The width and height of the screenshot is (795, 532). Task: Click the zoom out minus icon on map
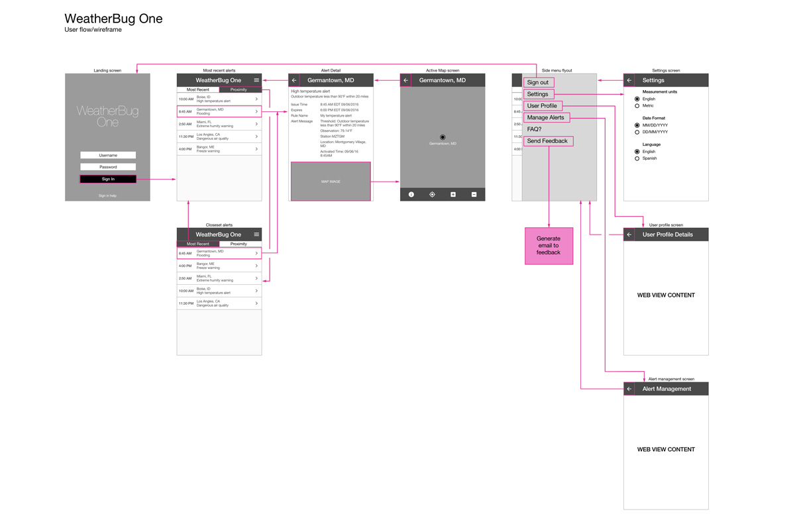474,194
